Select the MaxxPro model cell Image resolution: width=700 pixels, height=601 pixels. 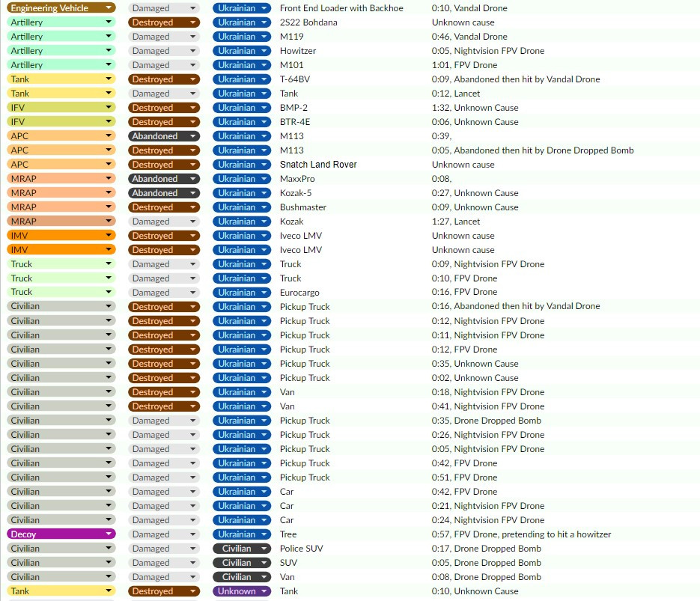297,179
